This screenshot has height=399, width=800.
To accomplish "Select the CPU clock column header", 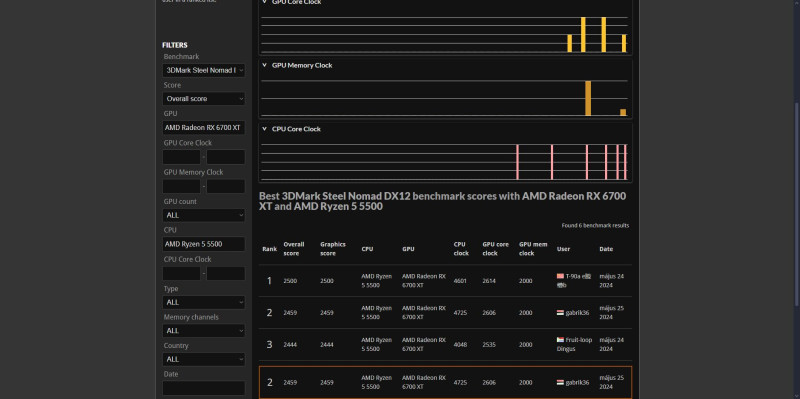I will (x=461, y=248).
